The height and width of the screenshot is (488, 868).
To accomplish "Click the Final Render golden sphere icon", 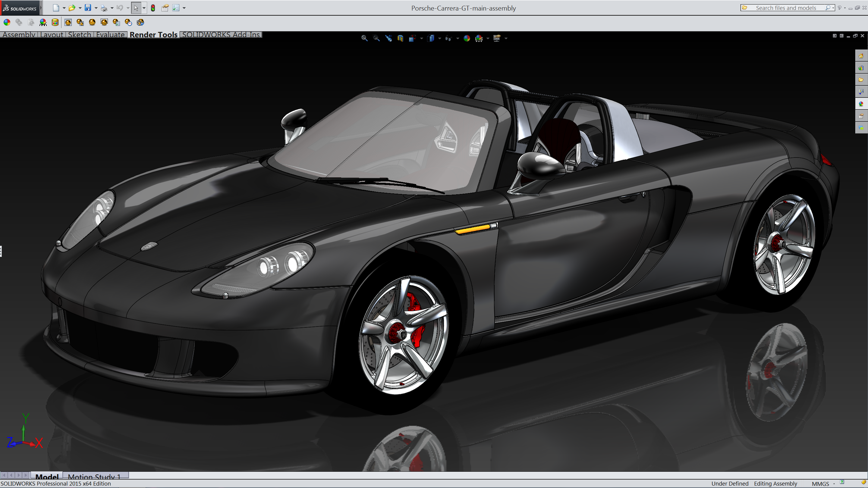I will point(92,22).
